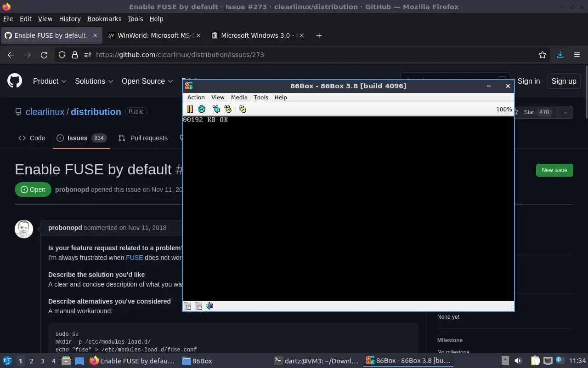This screenshot has height=368, width=588.
Task: Click the tracking protection shield icon
Action: (62, 55)
